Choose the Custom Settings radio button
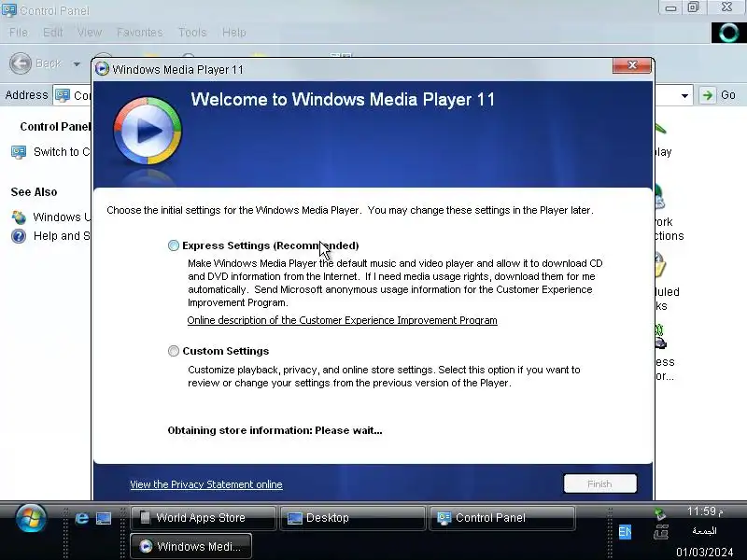 click(174, 352)
